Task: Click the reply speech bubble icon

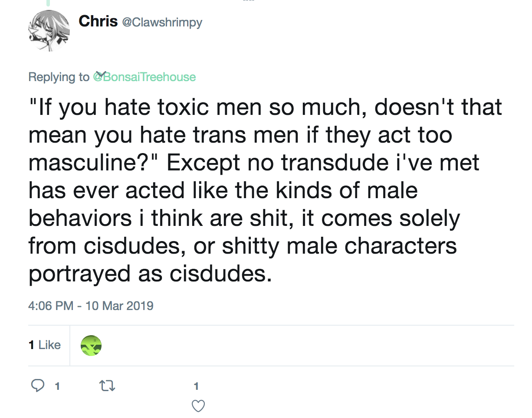Action: (38, 385)
